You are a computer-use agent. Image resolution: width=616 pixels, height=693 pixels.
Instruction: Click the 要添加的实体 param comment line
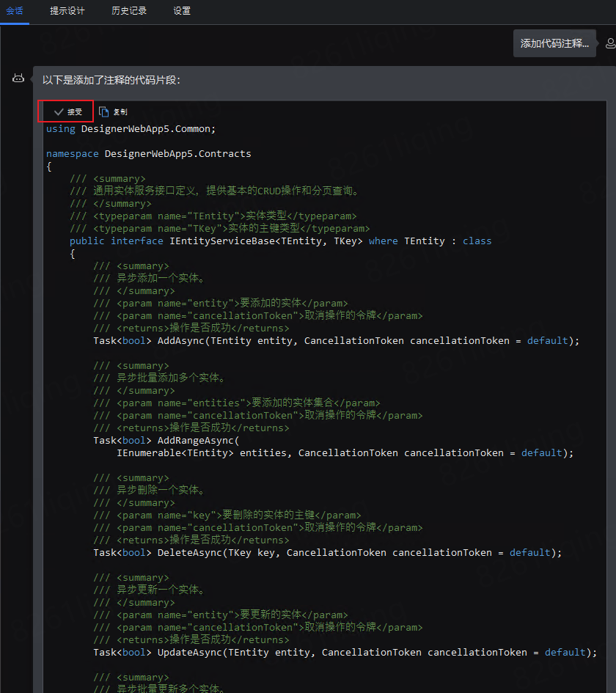[x=221, y=303]
